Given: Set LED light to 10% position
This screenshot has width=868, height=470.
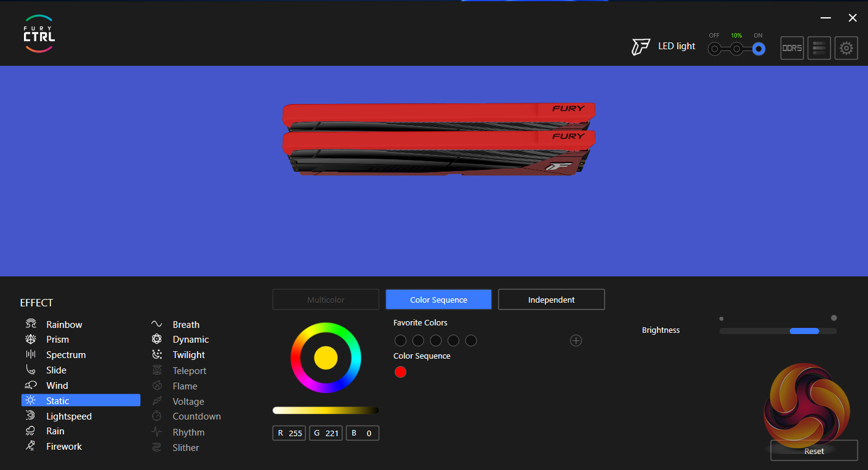Looking at the screenshot, I should coord(736,49).
